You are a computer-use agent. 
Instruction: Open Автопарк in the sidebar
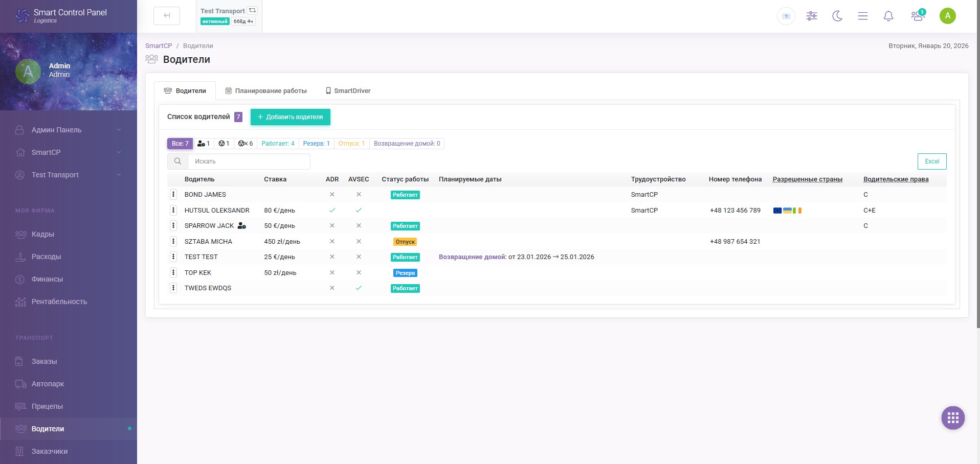pos(69,384)
